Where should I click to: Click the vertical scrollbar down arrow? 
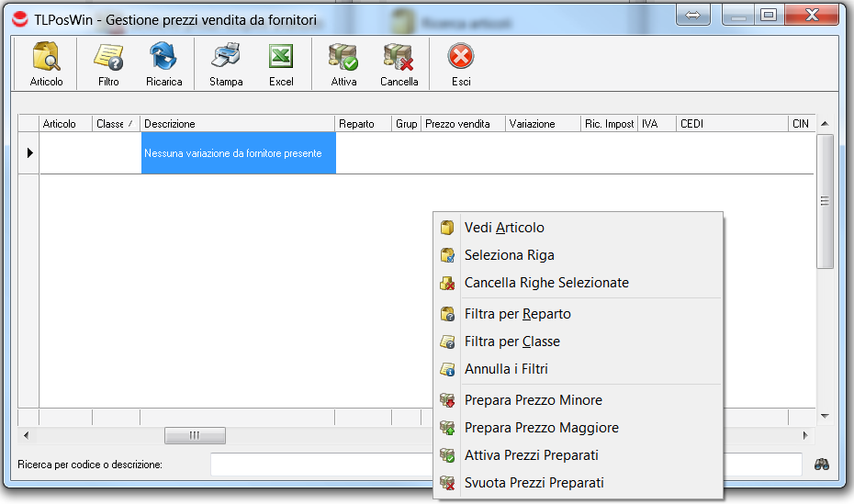826,416
